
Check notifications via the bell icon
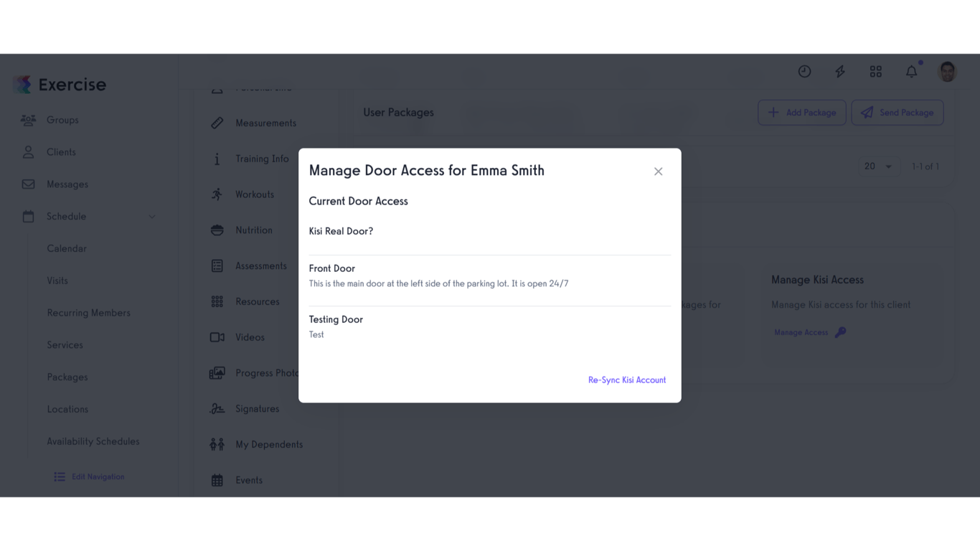tap(911, 71)
